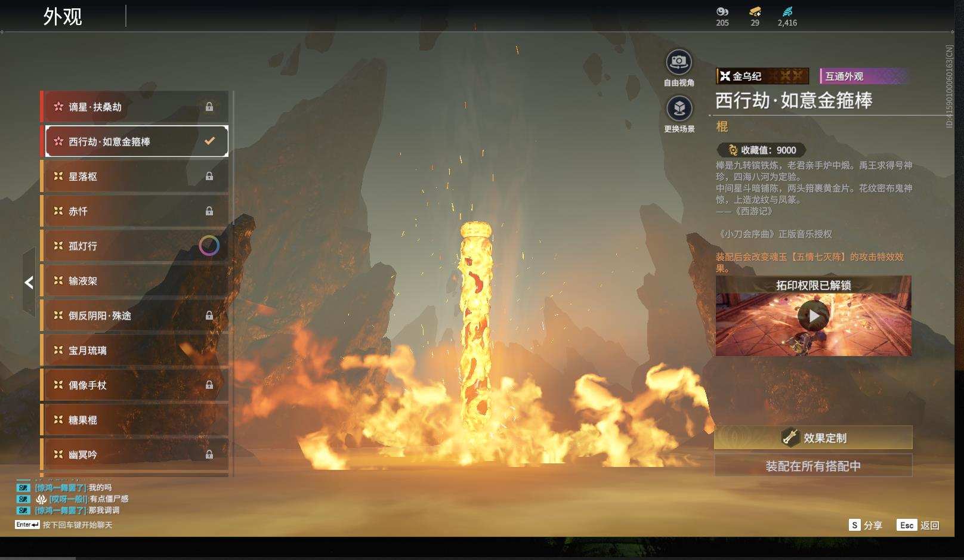The height and width of the screenshot is (560, 964).
Task: Click the Enter key icon in chat
Action: pos(27,525)
